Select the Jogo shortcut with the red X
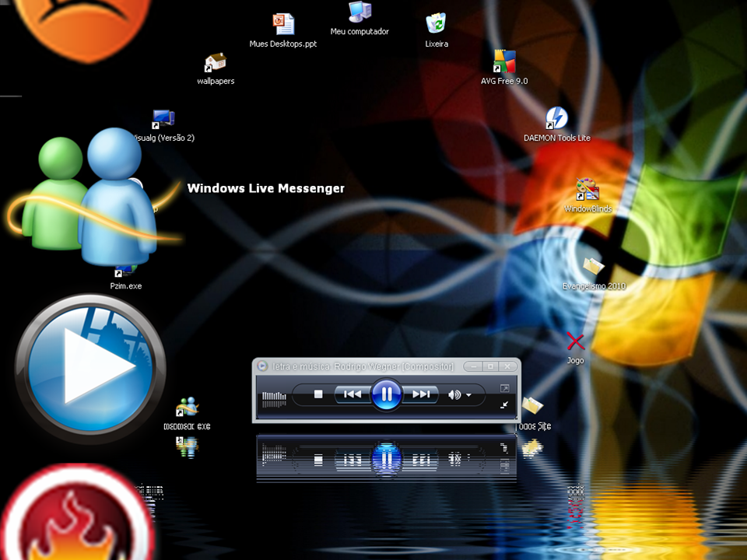This screenshot has width=747, height=560. (575, 341)
